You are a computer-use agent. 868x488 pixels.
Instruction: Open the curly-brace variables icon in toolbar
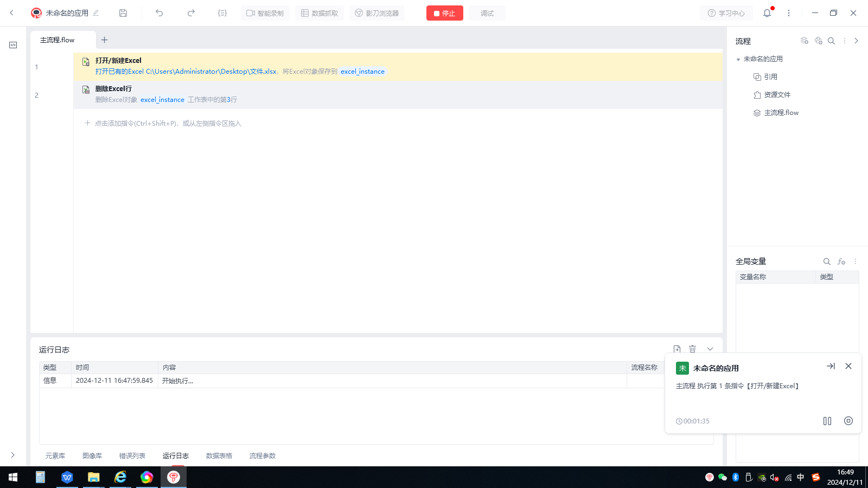tap(222, 13)
